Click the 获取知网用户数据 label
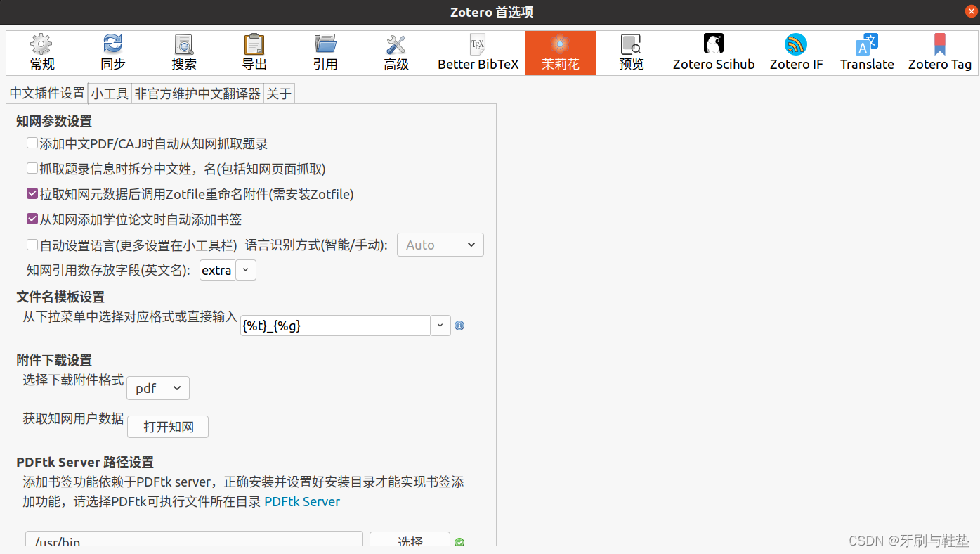Image resolution: width=980 pixels, height=554 pixels. [x=73, y=418]
